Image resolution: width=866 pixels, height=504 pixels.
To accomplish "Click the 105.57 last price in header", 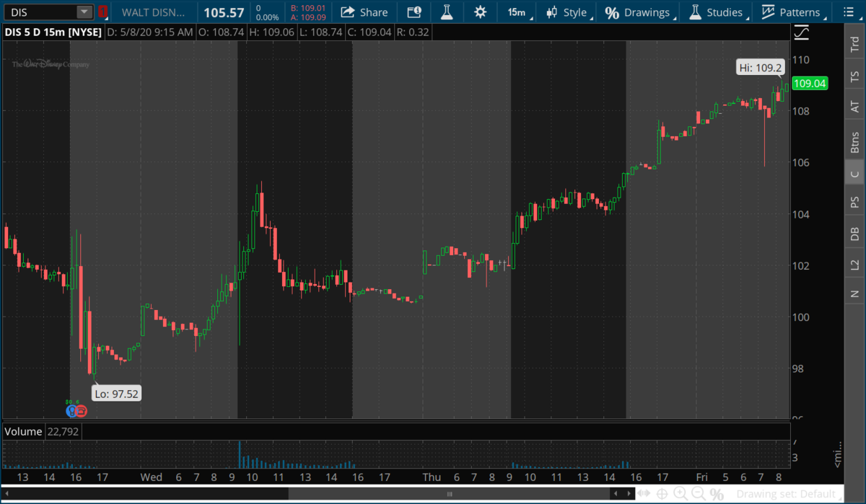I will click(x=224, y=12).
